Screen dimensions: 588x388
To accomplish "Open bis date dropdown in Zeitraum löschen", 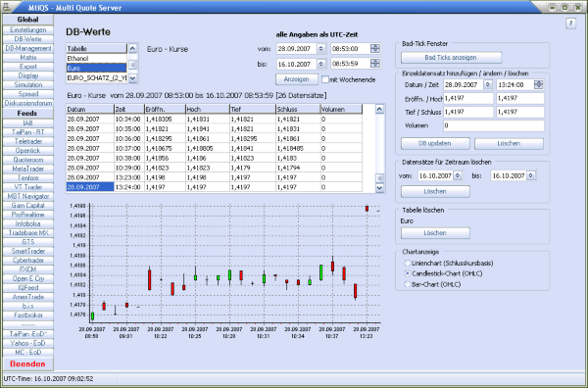I will pyautogui.click(x=531, y=175).
